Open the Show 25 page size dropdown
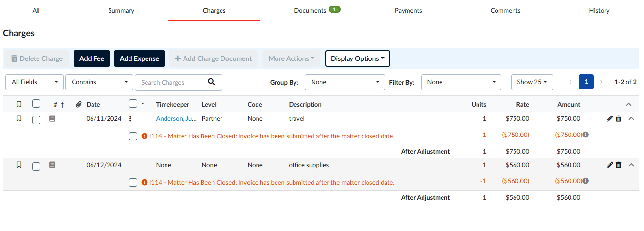The image size is (644, 231). (x=532, y=82)
